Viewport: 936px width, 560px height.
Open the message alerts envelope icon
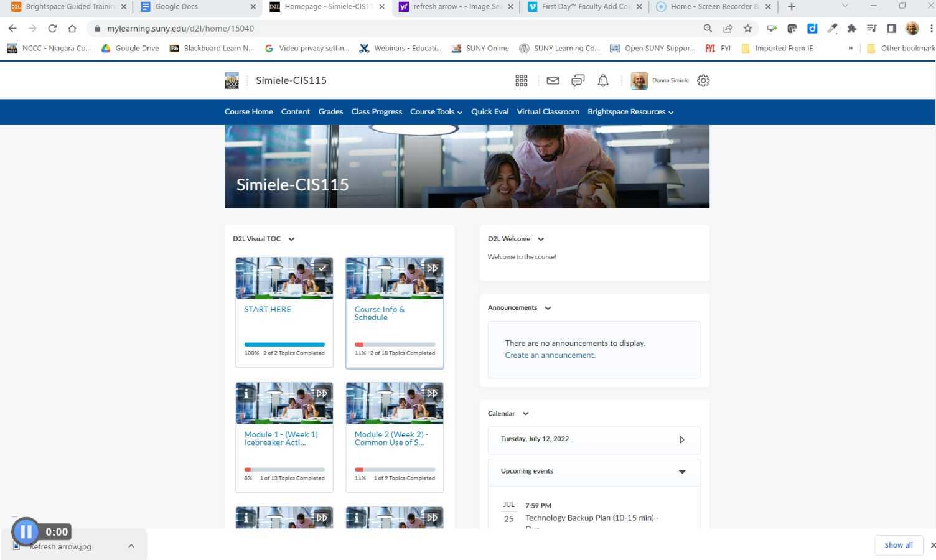(x=553, y=80)
